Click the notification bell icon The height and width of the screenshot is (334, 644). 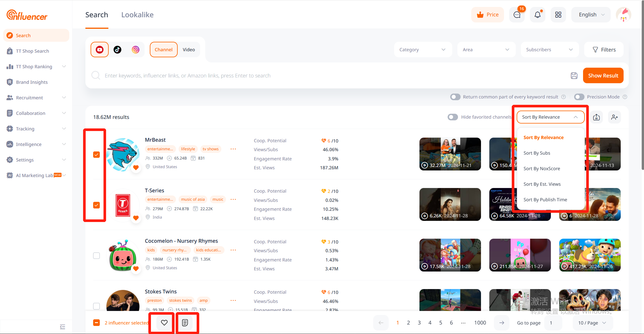[537, 15]
